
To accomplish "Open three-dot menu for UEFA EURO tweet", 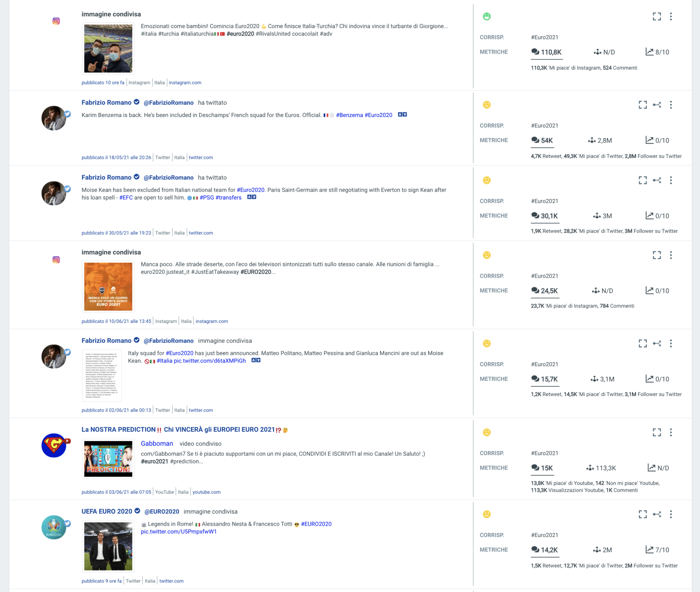I will click(x=671, y=514).
